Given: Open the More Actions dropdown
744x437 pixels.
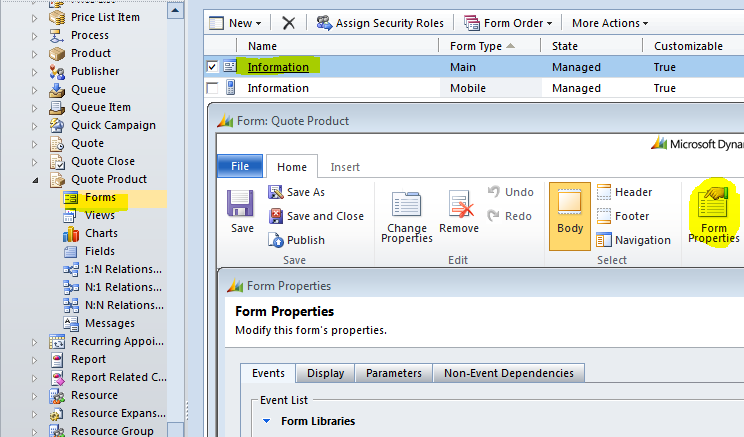Looking at the screenshot, I should pos(609,22).
